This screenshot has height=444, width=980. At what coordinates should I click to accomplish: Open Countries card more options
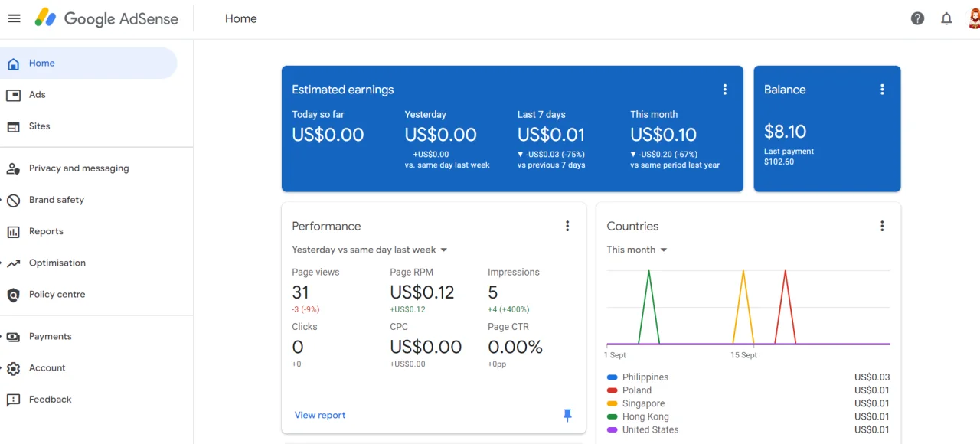point(882,226)
